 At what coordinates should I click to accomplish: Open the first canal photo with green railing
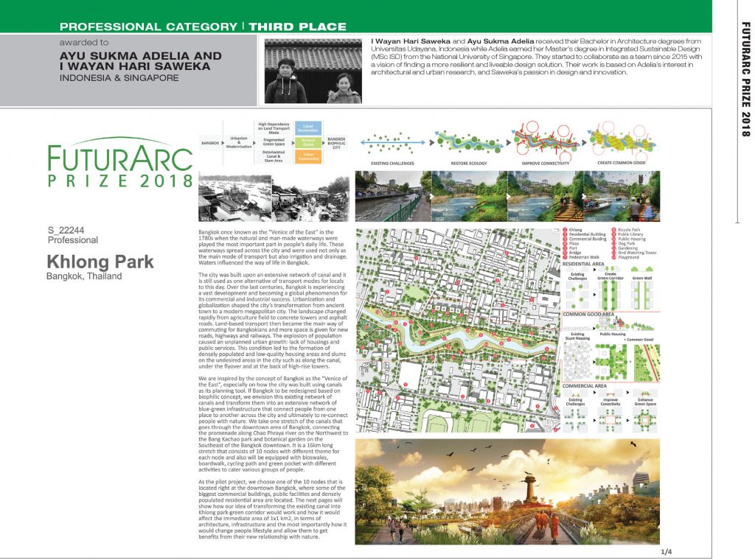pos(394,196)
